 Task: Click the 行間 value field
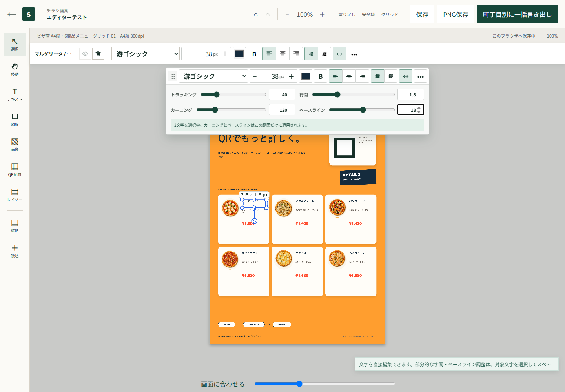coord(411,94)
